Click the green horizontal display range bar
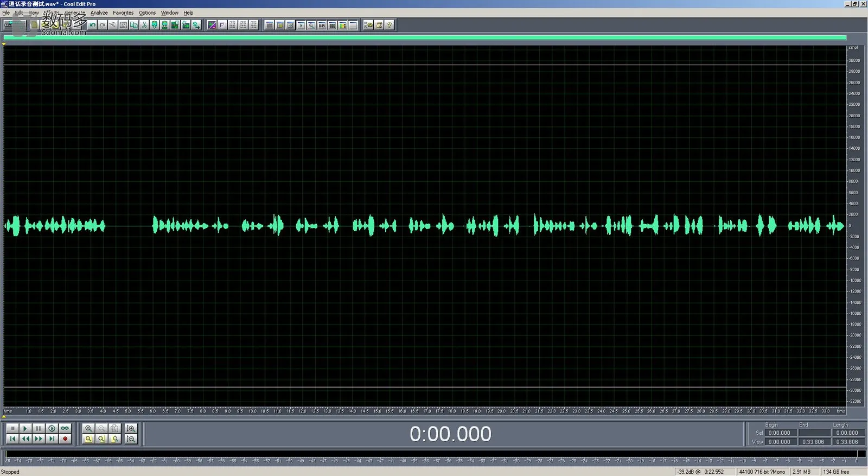Image resolution: width=868 pixels, height=476 pixels. tap(425, 37)
